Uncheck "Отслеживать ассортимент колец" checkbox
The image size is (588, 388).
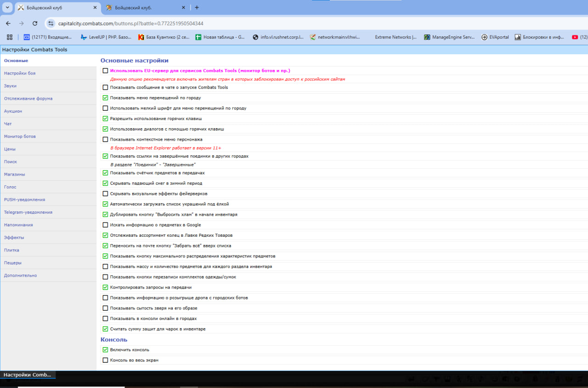tap(106, 235)
